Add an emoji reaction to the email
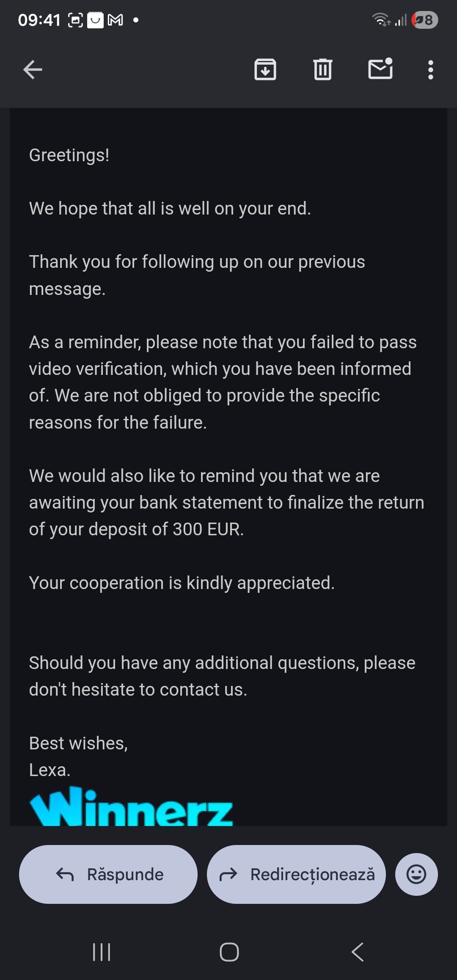 (x=416, y=874)
